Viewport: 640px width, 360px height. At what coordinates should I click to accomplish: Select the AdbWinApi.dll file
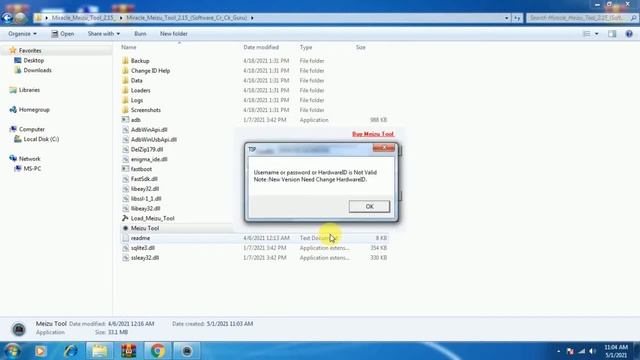(149, 130)
